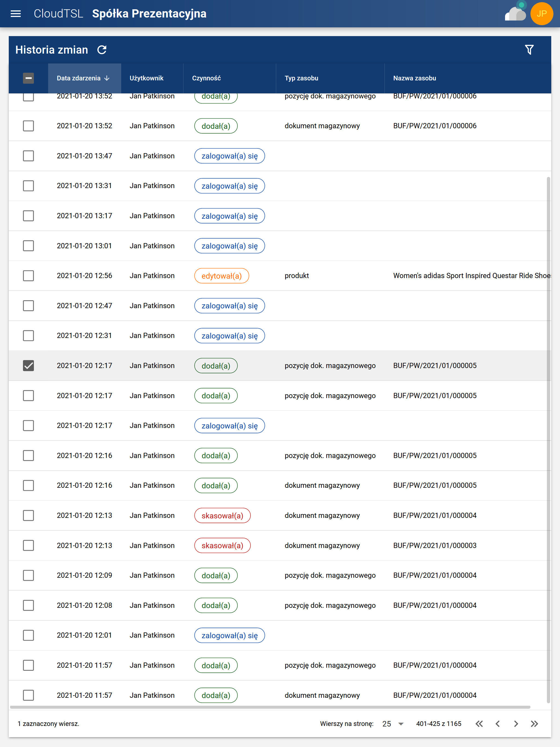
Task: Uncheck the checked row at 12:17
Action: (28, 366)
